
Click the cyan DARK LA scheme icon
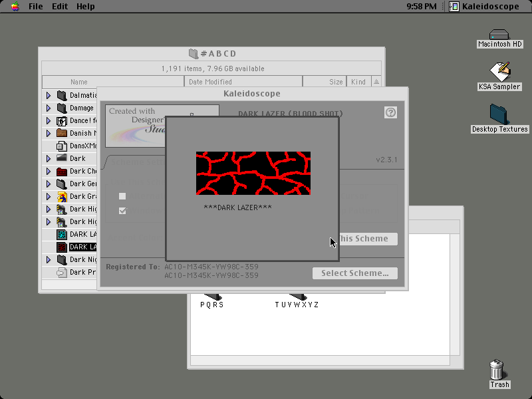click(61, 235)
